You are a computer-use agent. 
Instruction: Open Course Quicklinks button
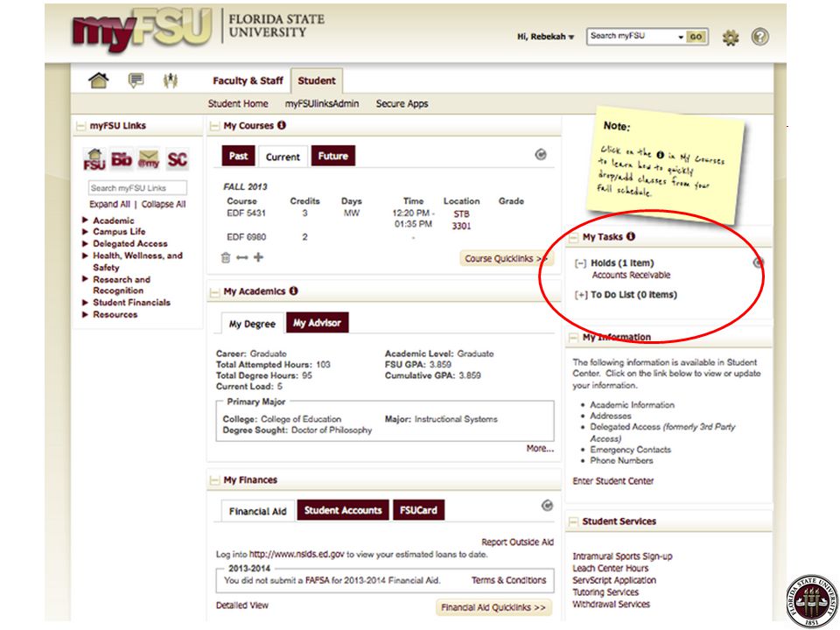click(506, 259)
